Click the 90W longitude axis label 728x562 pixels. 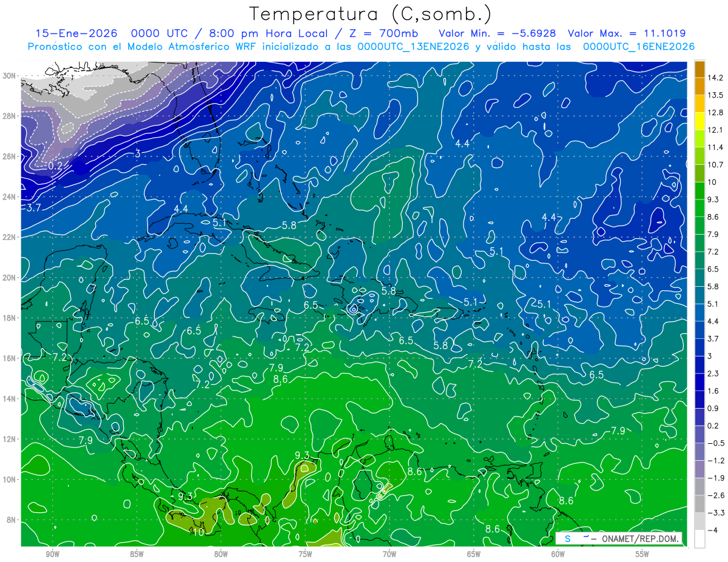(x=53, y=554)
